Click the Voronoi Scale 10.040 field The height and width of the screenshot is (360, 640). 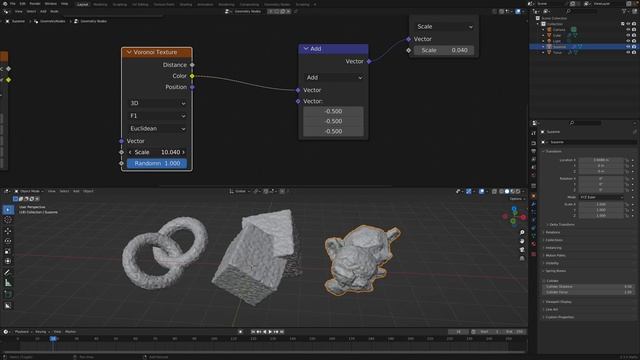[157, 152]
